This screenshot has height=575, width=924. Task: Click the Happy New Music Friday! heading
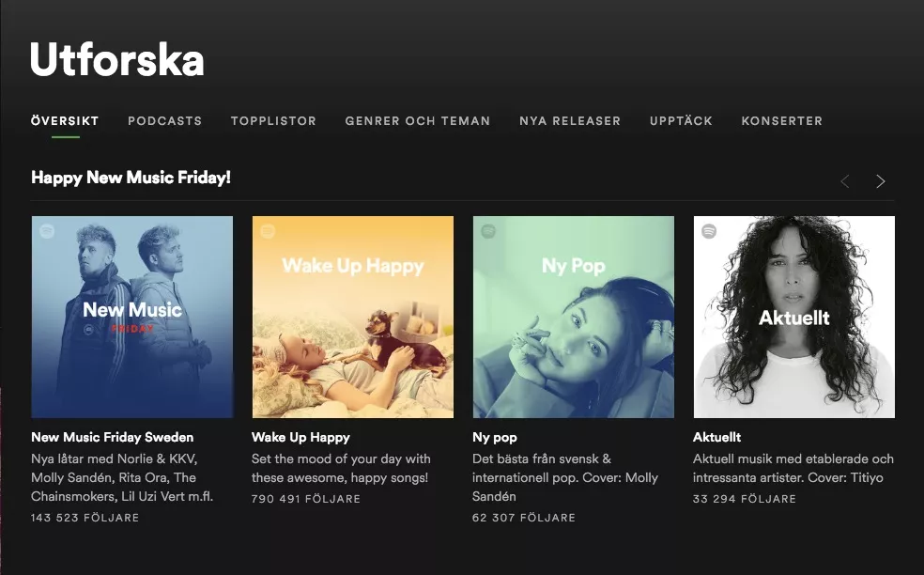point(131,178)
